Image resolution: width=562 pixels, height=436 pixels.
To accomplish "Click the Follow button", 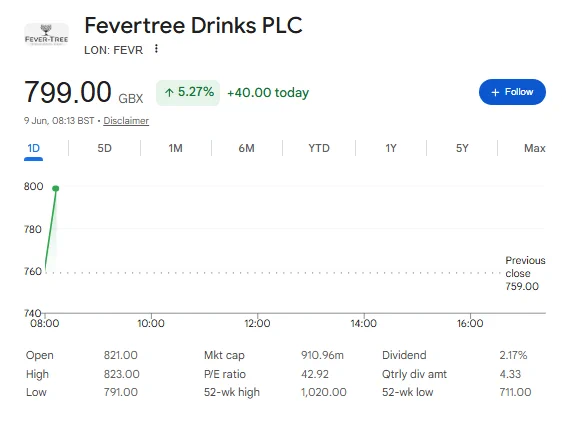I will coord(512,92).
